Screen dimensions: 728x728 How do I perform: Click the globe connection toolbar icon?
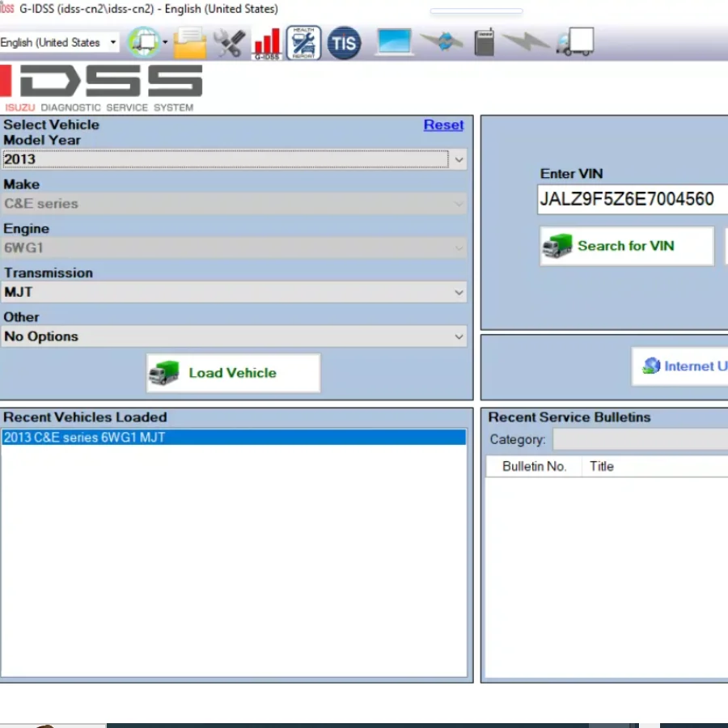point(144,42)
